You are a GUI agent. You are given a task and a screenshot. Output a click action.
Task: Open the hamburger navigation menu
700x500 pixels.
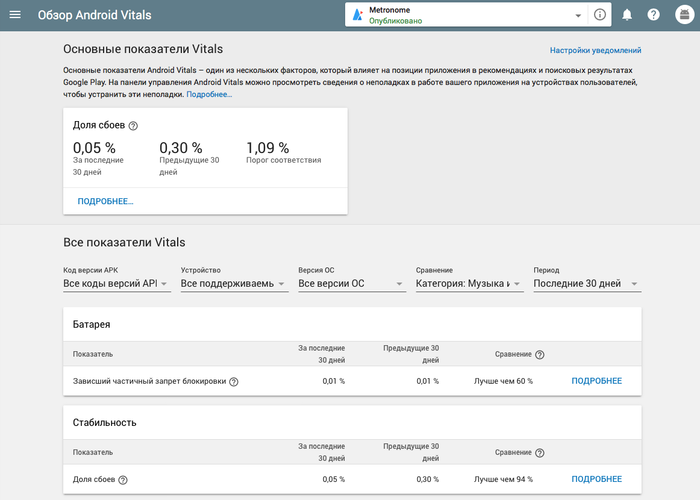(x=15, y=15)
